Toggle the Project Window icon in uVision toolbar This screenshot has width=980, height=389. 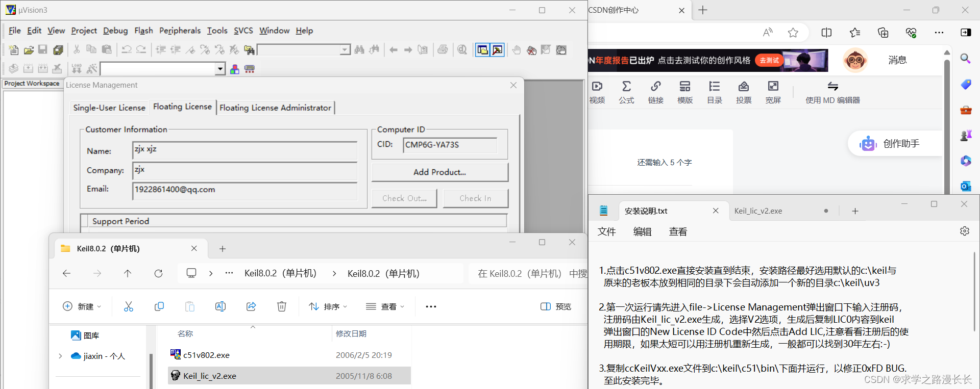[x=482, y=49]
